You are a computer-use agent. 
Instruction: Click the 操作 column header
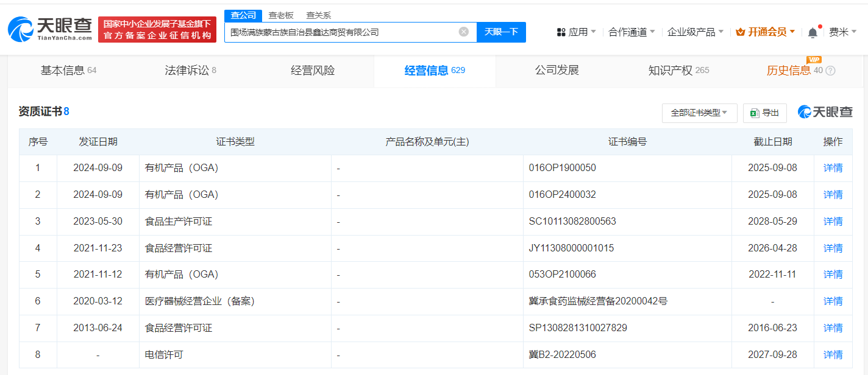click(833, 142)
